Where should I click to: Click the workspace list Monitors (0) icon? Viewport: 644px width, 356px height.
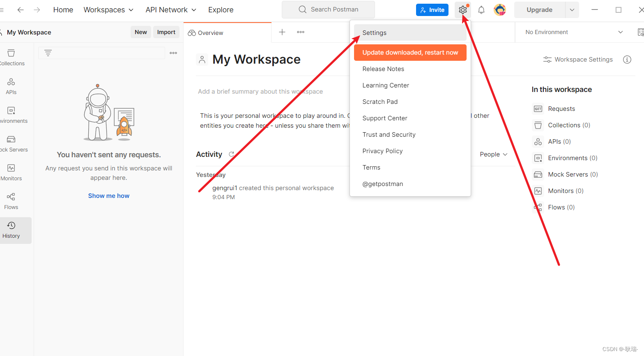[538, 191]
